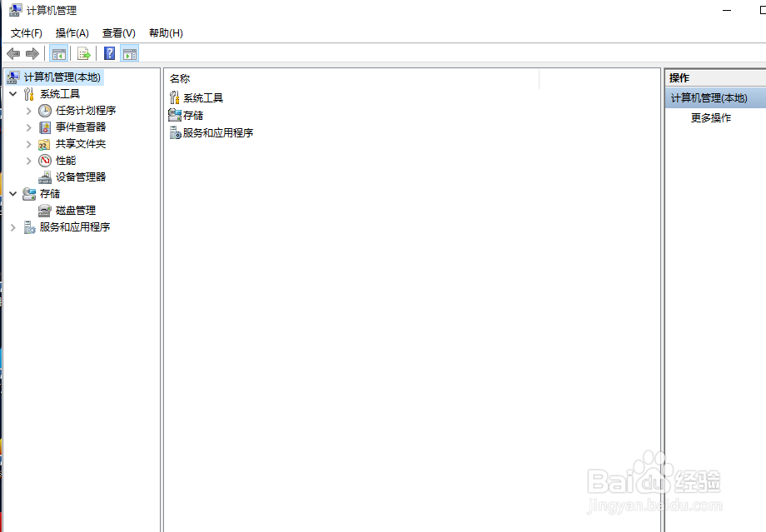Select 性能 in the tree
The image size is (766, 532).
coord(66,160)
